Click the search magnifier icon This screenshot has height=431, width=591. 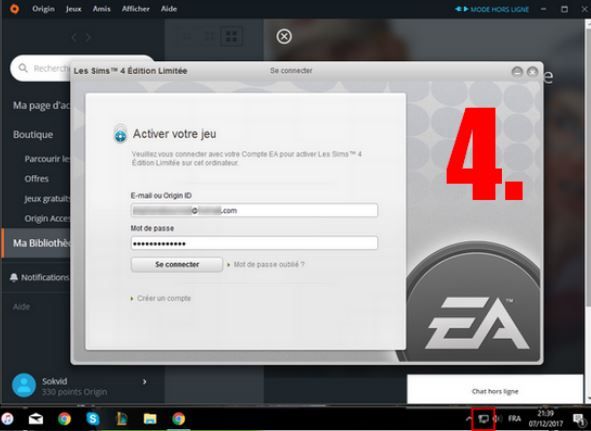(23, 68)
